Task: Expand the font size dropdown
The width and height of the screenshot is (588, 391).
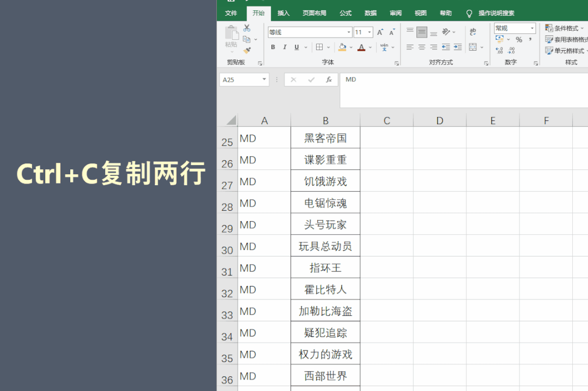Action: pos(369,32)
